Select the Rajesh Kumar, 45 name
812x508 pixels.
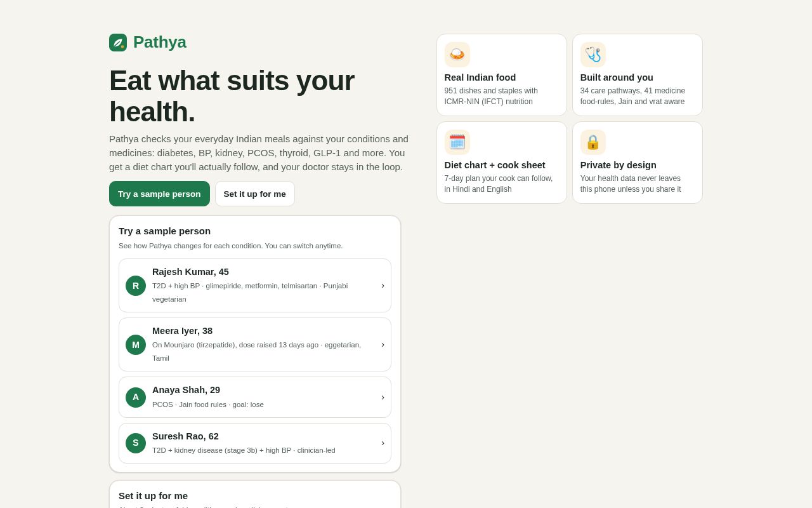point(190,272)
